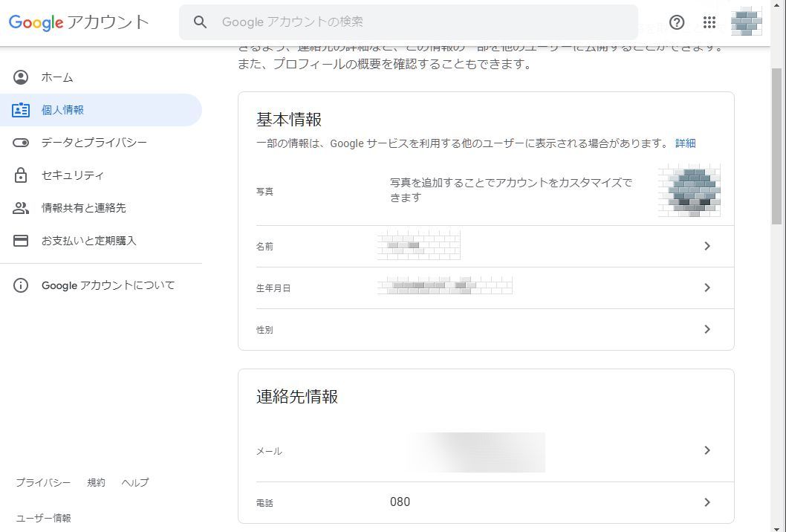Screen dimensions: 786x532
Task: Click the お支払いと定期購入 card icon
Action: (x=21, y=241)
